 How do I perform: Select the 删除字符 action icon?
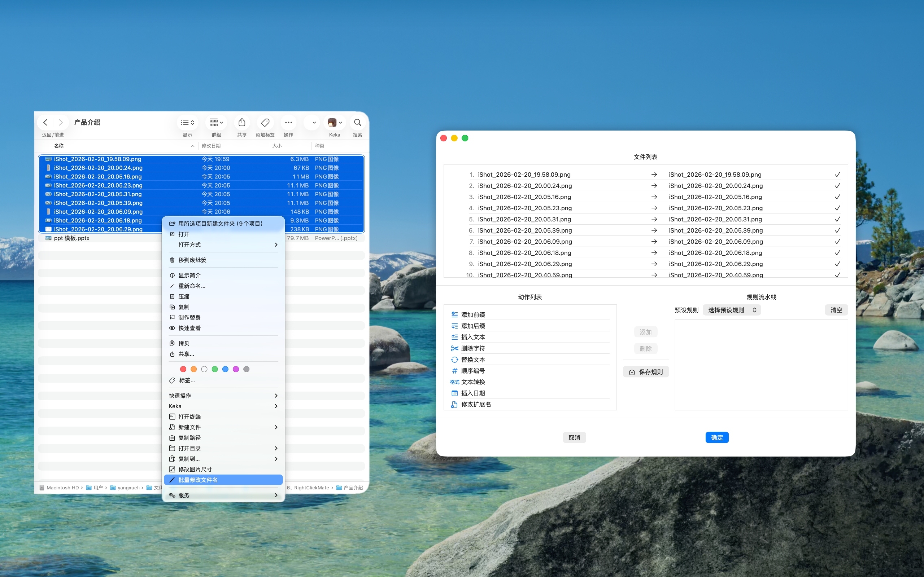[x=454, y=348]
